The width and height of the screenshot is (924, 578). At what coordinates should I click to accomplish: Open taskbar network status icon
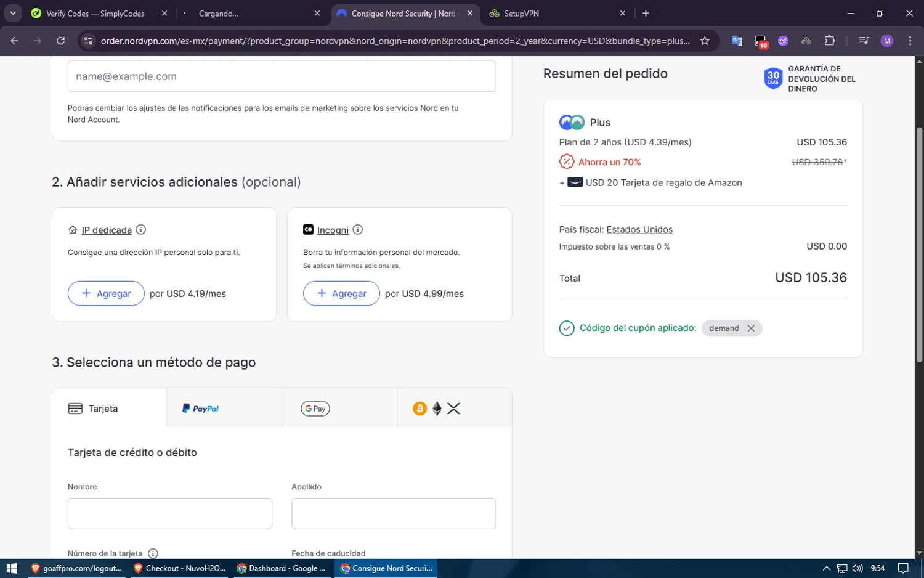(x=842, y=568)
